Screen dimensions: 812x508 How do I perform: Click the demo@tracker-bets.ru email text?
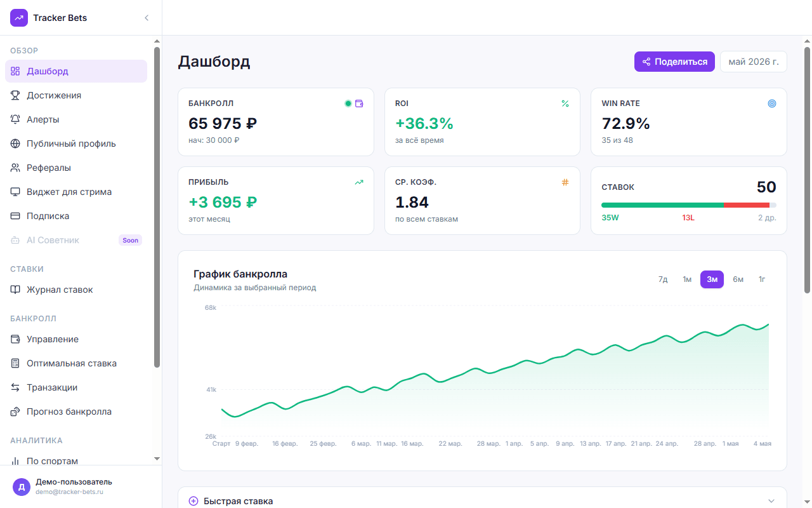pos(69,492)
